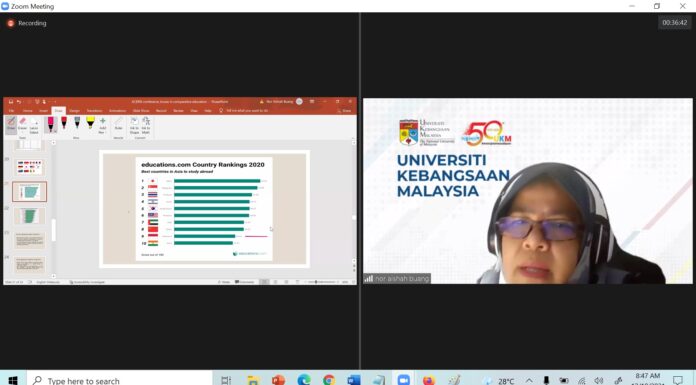
Task: Select the pink pen in Pens gallery
Action: click(51, 124)
